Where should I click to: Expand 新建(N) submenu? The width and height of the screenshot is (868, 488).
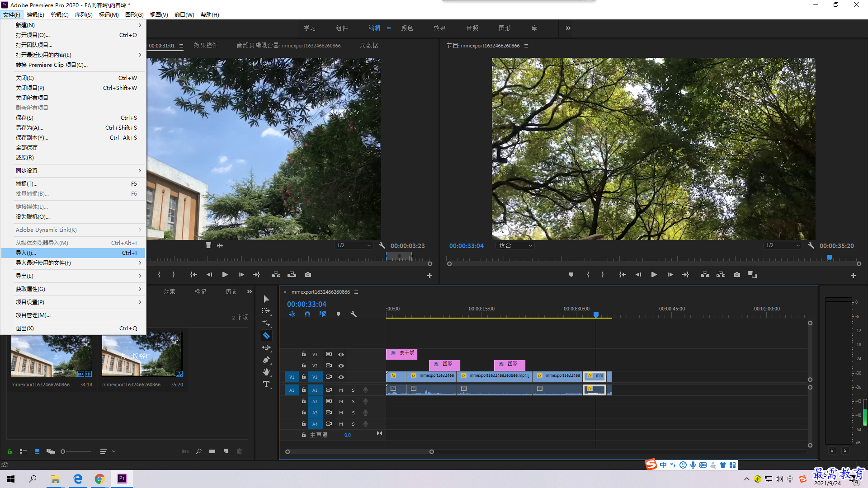[73, 25]
